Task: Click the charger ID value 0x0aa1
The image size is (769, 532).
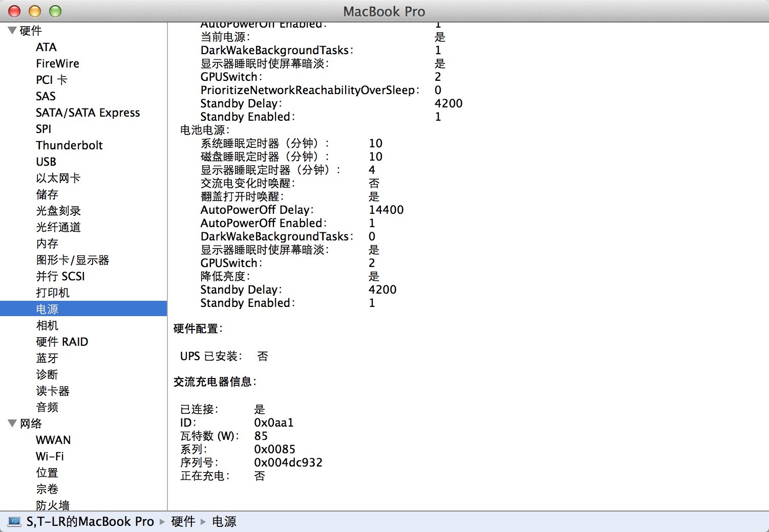Action: [x=274, y=423]
